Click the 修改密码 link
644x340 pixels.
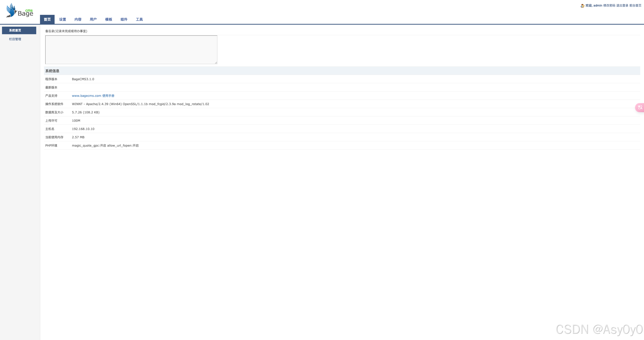tap(609, 6)
